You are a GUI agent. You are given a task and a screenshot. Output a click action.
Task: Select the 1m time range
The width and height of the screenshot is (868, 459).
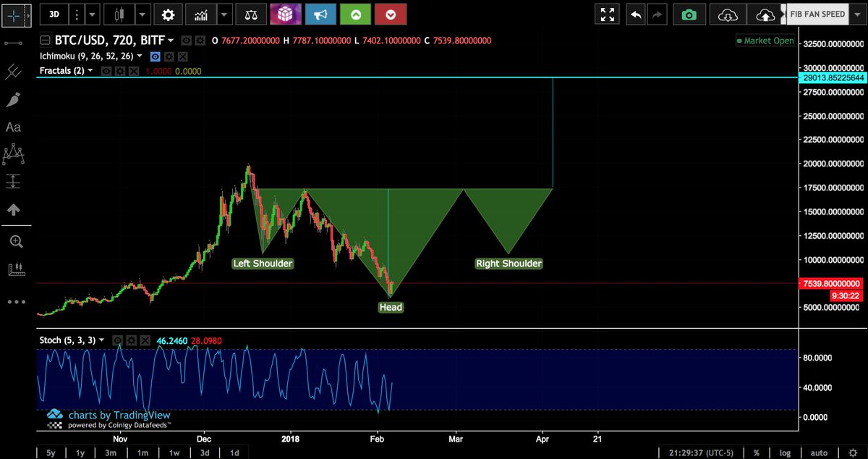coord(142,452)
